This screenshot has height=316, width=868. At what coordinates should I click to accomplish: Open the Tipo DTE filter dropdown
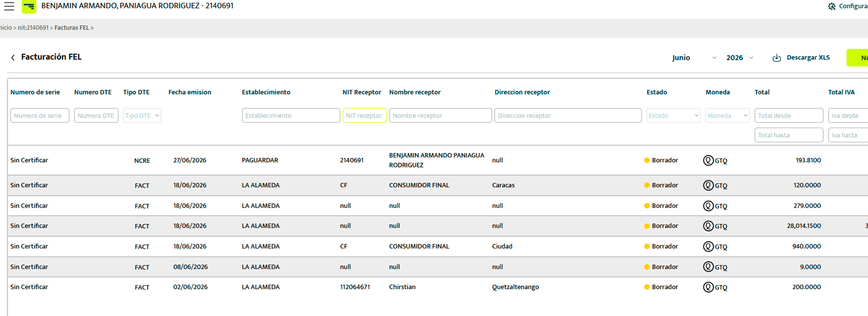point(142,116)
